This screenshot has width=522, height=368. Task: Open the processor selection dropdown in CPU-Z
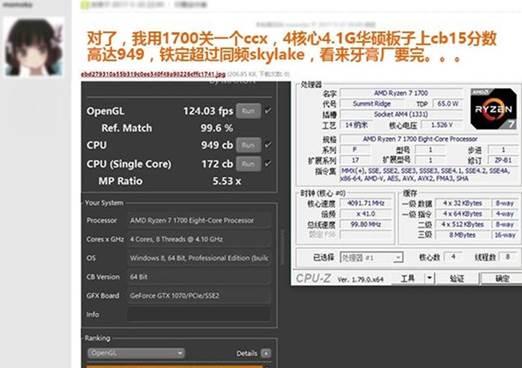[x=371, y=257]
